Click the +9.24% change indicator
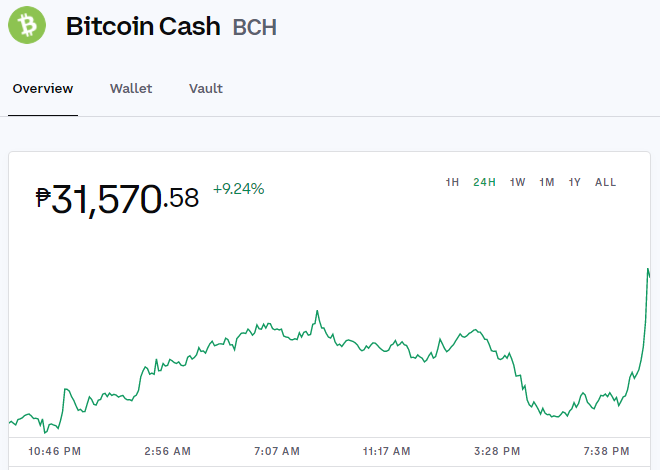 pos(239,189)
